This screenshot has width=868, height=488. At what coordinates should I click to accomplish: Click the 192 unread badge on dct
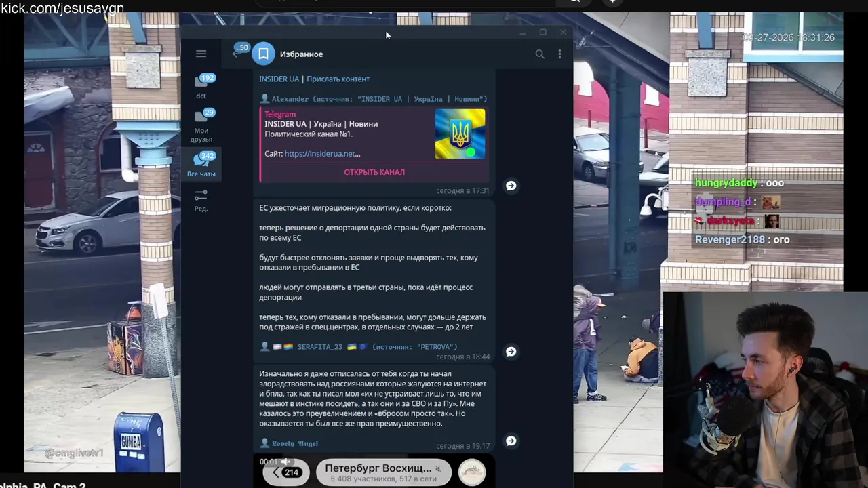tap(208, 78)
